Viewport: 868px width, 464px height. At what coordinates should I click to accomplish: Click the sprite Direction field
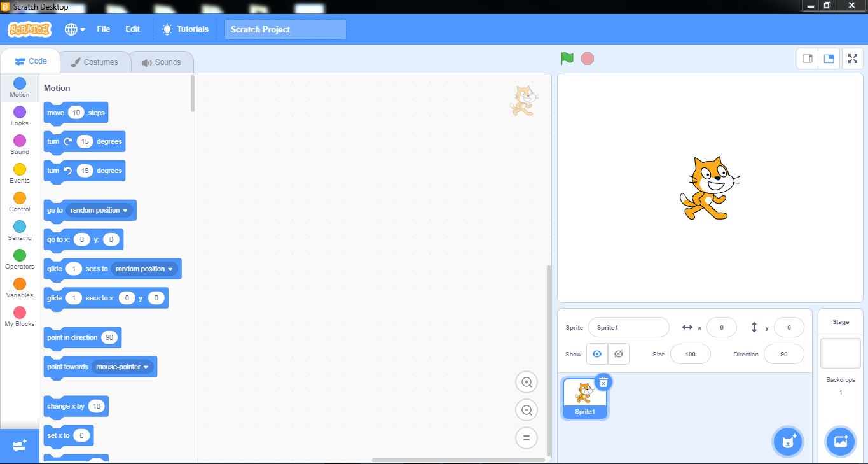[x=784, y=354]
